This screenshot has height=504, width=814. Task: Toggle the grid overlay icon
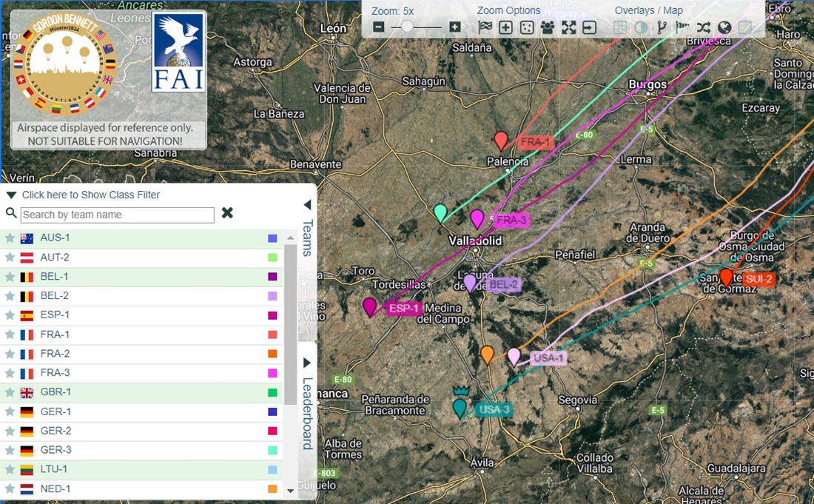620,27
